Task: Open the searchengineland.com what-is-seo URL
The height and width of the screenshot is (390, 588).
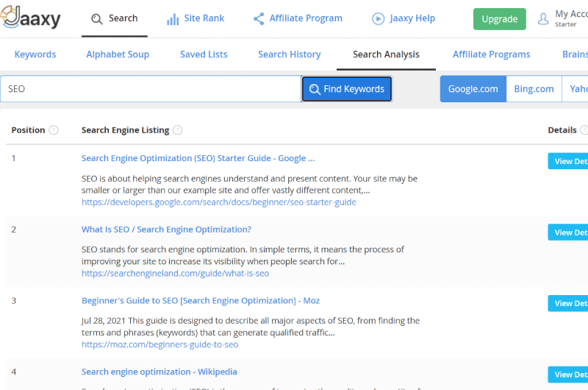Action: point(175,273)
